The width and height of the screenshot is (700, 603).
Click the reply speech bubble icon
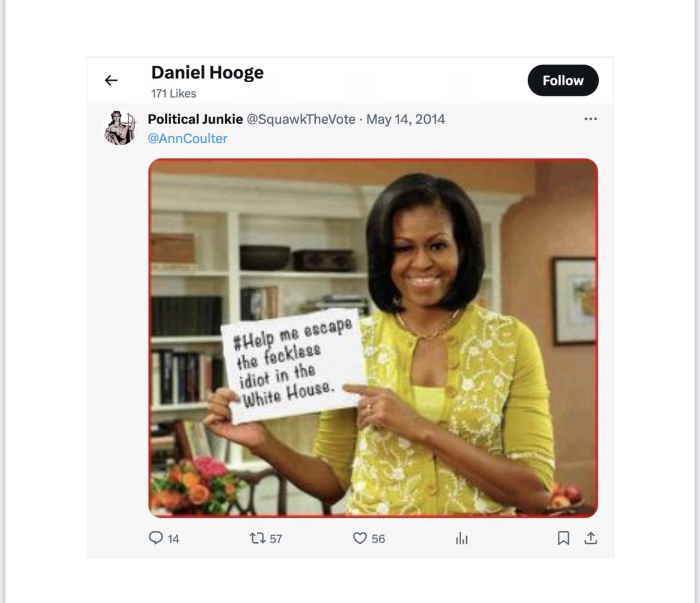click(x=155, y=538)
